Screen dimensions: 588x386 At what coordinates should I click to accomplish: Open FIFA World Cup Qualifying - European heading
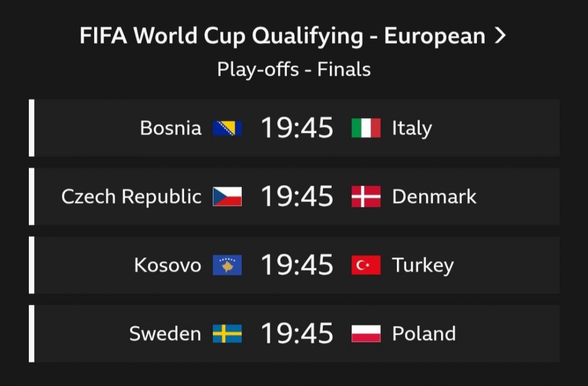[282, 36]
